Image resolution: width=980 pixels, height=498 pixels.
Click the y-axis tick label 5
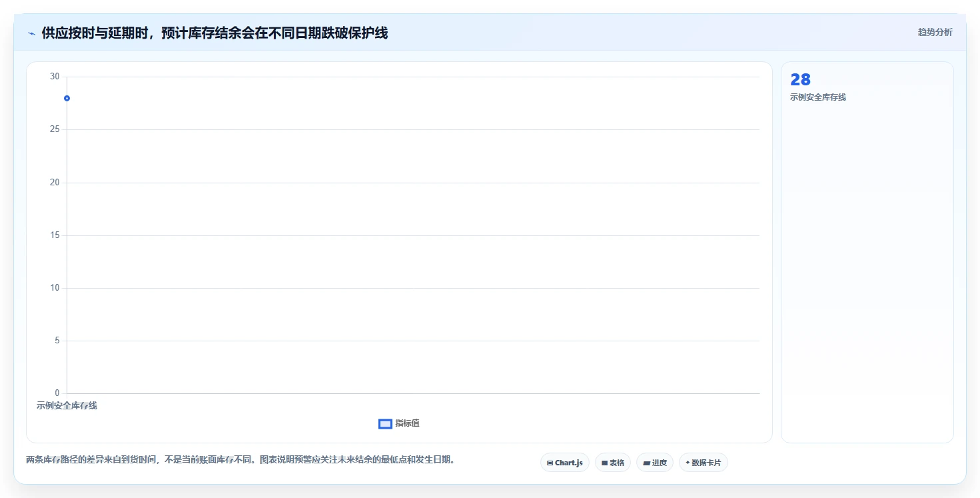click(x=57, y=341)
